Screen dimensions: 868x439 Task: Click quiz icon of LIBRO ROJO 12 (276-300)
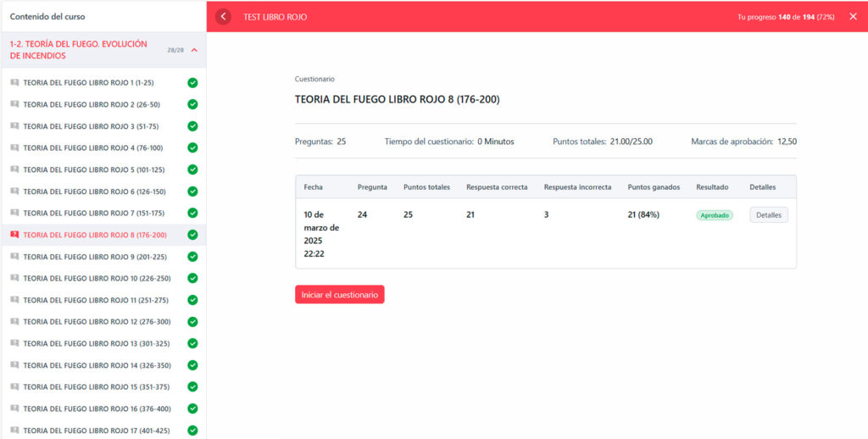pos(14,322)
